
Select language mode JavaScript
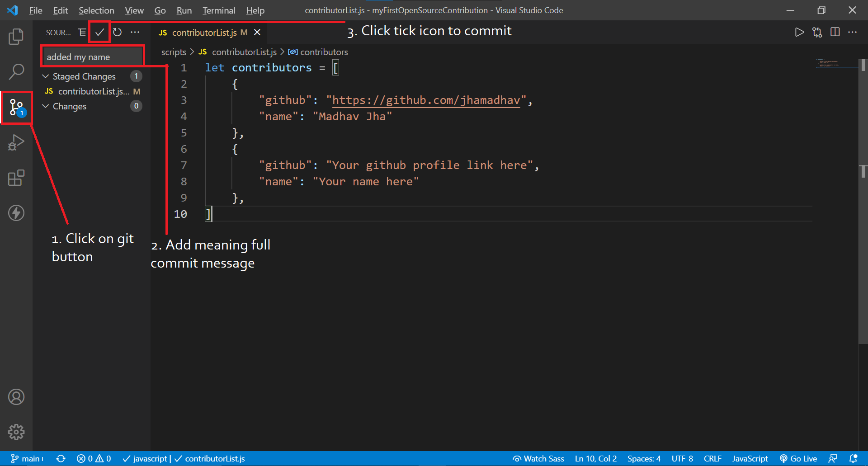(x=750, y=459)
